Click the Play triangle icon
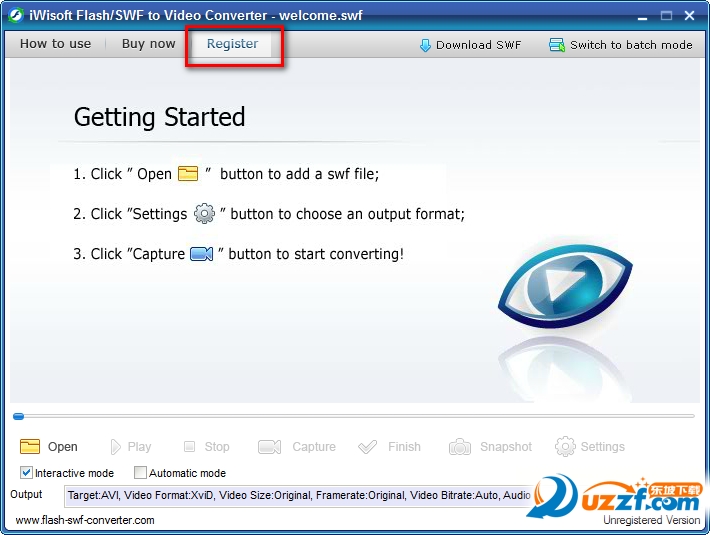Screen dimensions: 710x535 click(x=115, y=447)
